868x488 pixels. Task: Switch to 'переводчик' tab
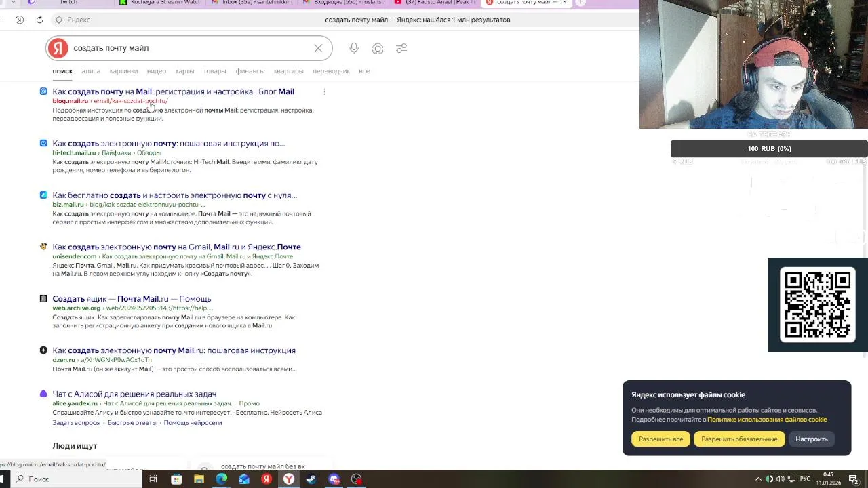tap(331, 71)
